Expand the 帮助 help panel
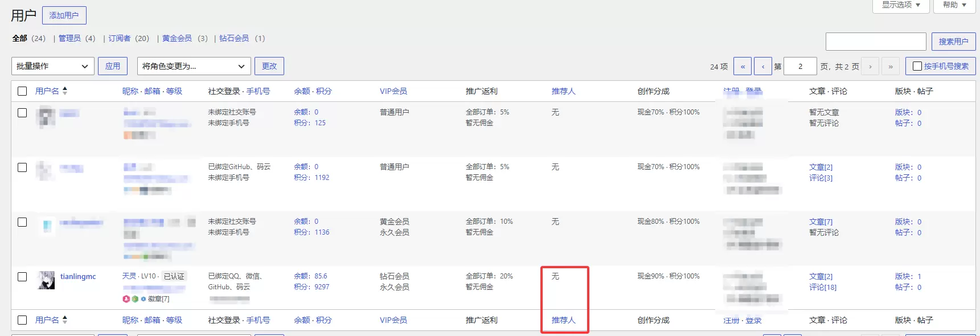 pos(954,5)
